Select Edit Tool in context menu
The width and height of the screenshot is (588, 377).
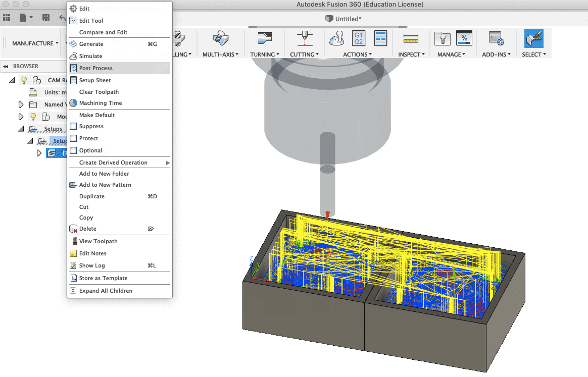click(119, 21)
